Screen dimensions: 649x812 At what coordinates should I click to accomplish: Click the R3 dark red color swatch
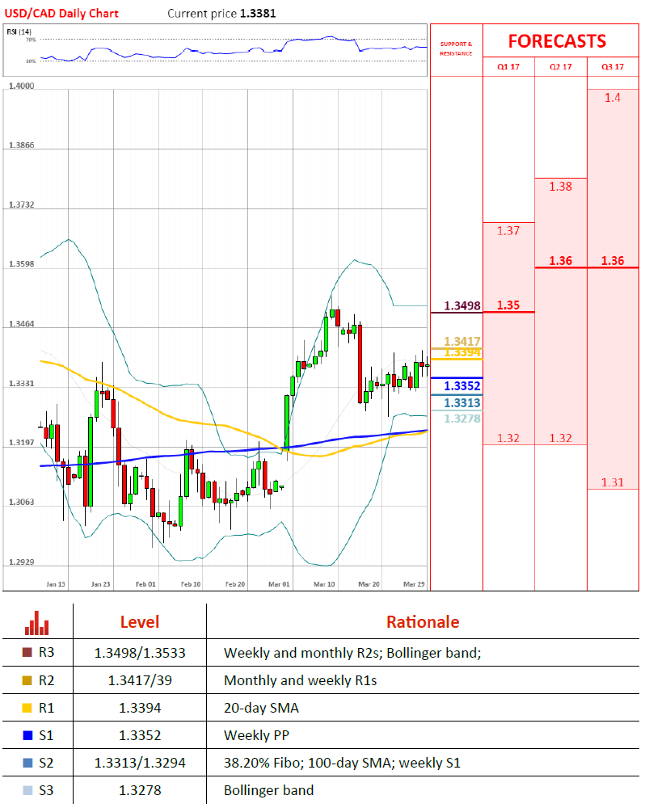tap(27, 653)
